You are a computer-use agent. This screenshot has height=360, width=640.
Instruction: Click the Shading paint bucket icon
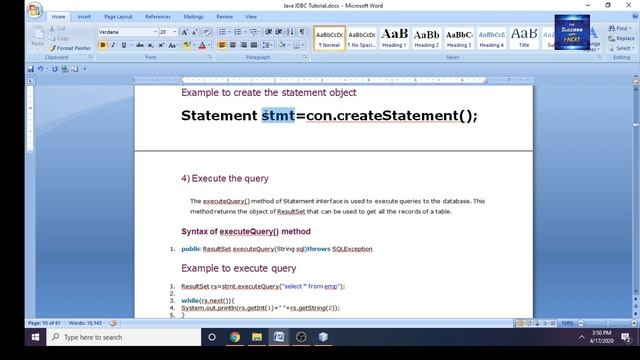tap(281, 45)
